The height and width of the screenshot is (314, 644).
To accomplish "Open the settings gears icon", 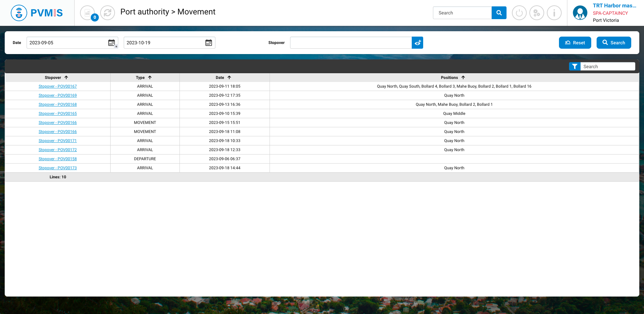I will 536,13.
